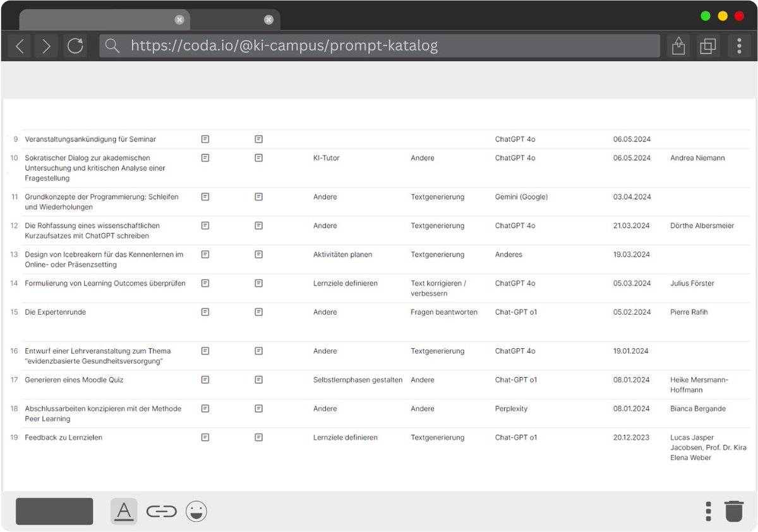Click date '03.04.2024'

click(632, 197)
